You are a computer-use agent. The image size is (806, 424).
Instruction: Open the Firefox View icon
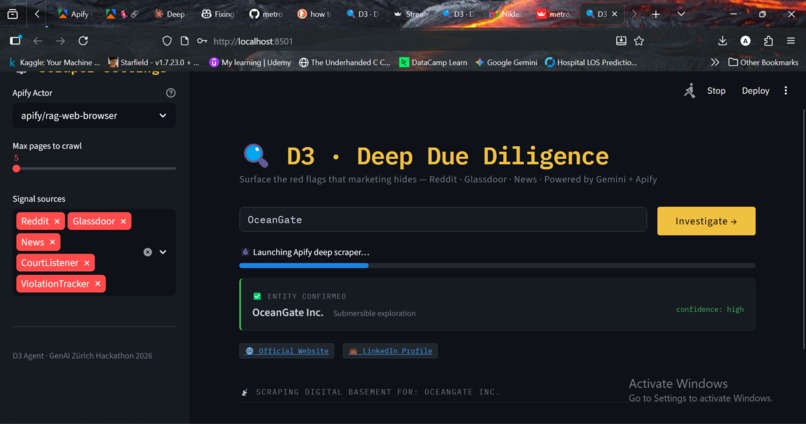coord(12,14)
